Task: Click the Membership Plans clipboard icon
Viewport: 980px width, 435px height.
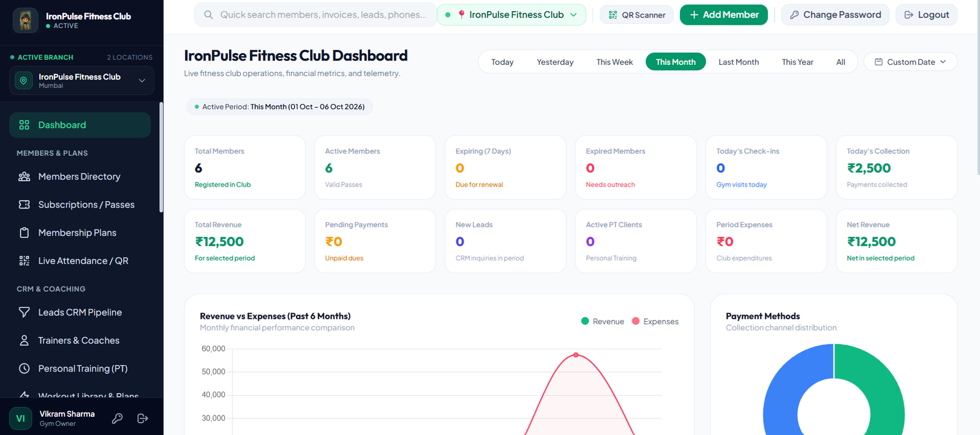Action: point(24,232)
